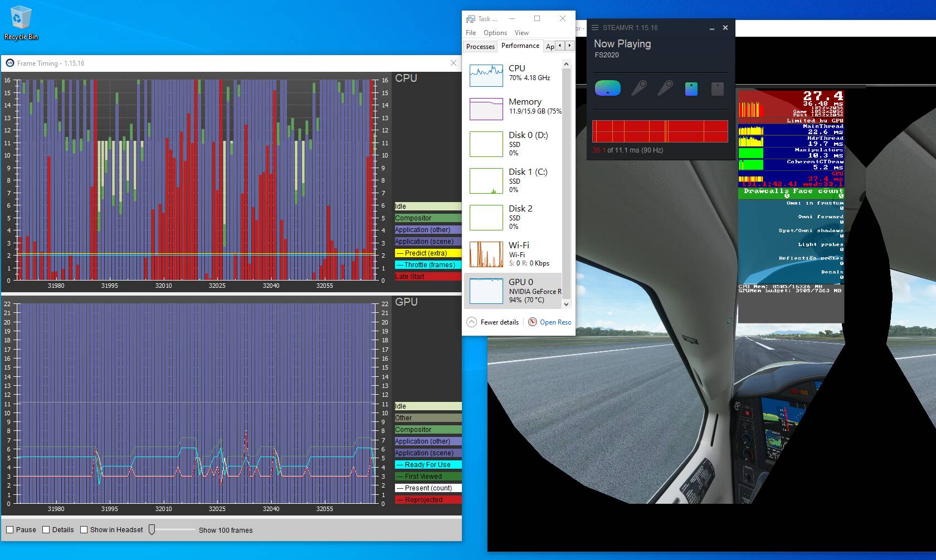Click the Throttle (frames) cyan legend entry
Image resolution: width=936 pixels, height=560 pixels.
coord(428,265)
